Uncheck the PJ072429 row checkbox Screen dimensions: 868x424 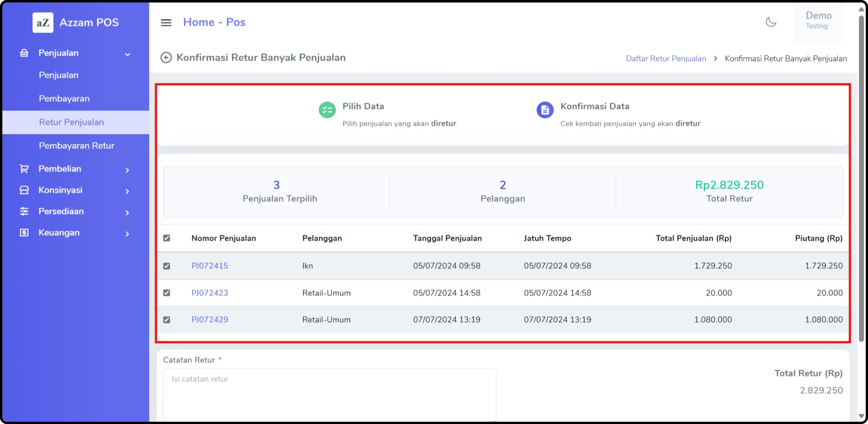click(166, 319)
